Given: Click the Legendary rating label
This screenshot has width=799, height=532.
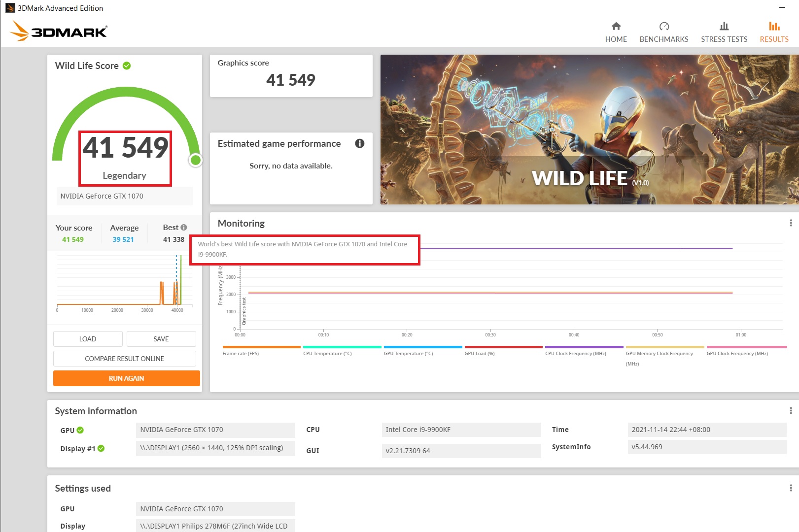Looking at the screenshot, I should 124,175.
